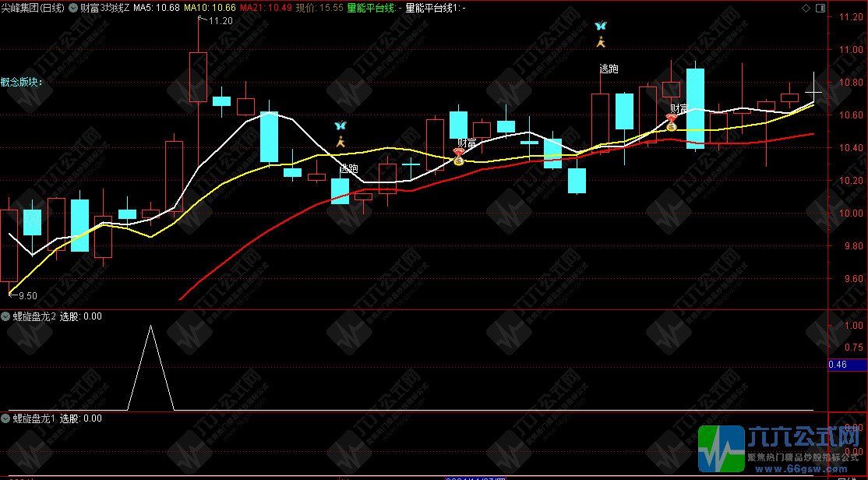
Task: Click the 尖峰集团(日线) stock title
Action: 33,7
